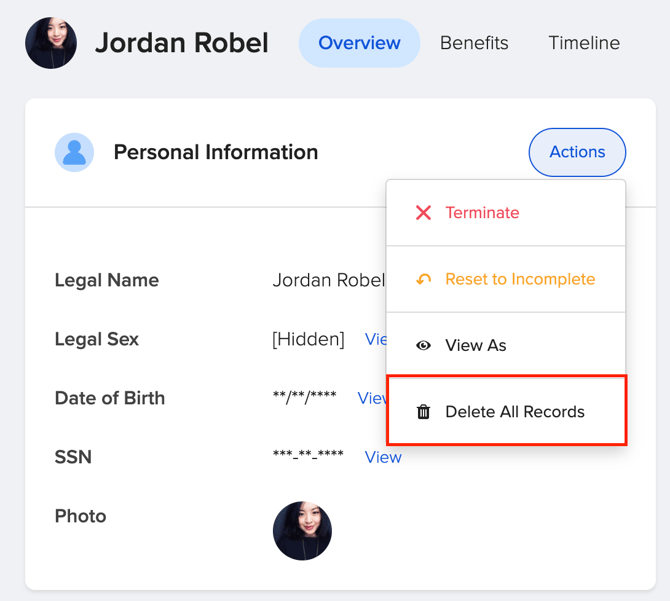Click the Personal Information person icon
Viewport: 670px width, 601px height.
(x=74, y=153)
